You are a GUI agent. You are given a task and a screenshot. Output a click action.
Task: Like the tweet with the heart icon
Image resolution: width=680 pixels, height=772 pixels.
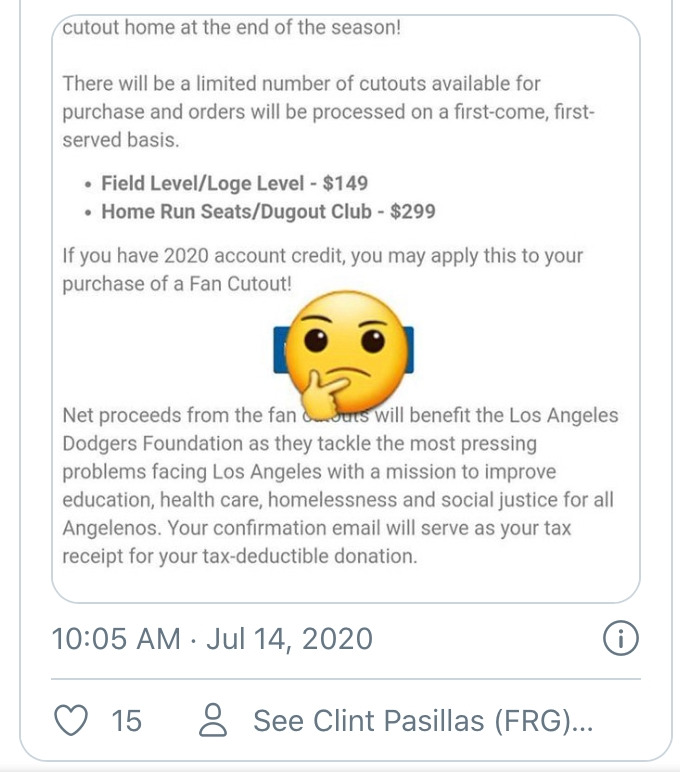point(73,720)
